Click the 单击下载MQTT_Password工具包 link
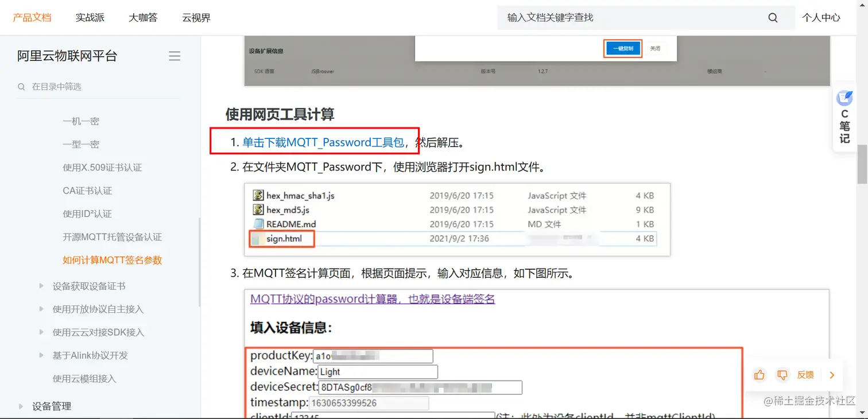The width and height of the screenshot is (868, 419). point(323,142)
